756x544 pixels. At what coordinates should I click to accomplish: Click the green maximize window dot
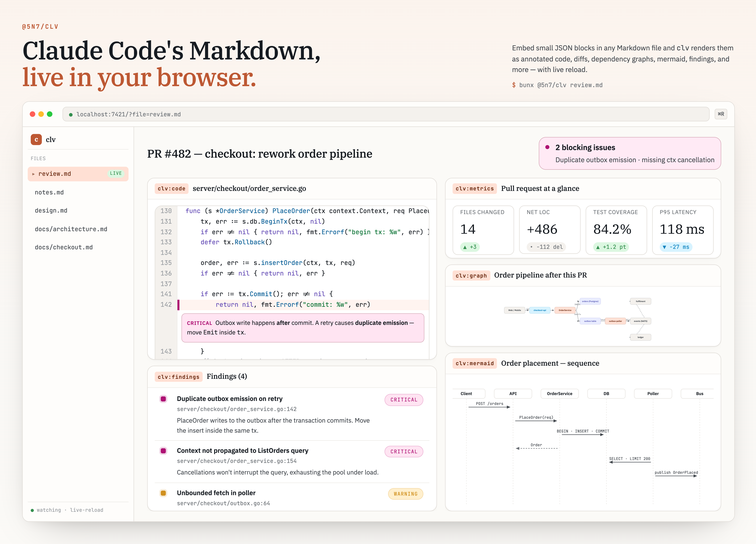click(50, 114)
